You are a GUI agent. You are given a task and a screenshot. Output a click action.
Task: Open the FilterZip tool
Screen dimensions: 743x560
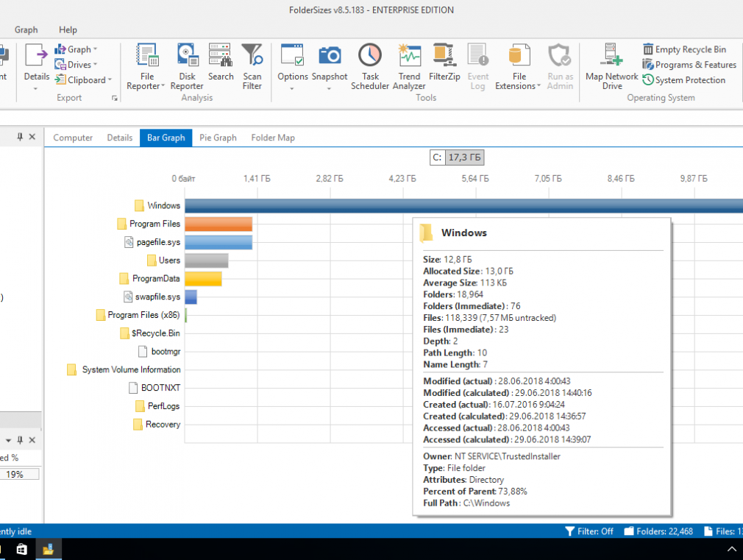(444, 62)
